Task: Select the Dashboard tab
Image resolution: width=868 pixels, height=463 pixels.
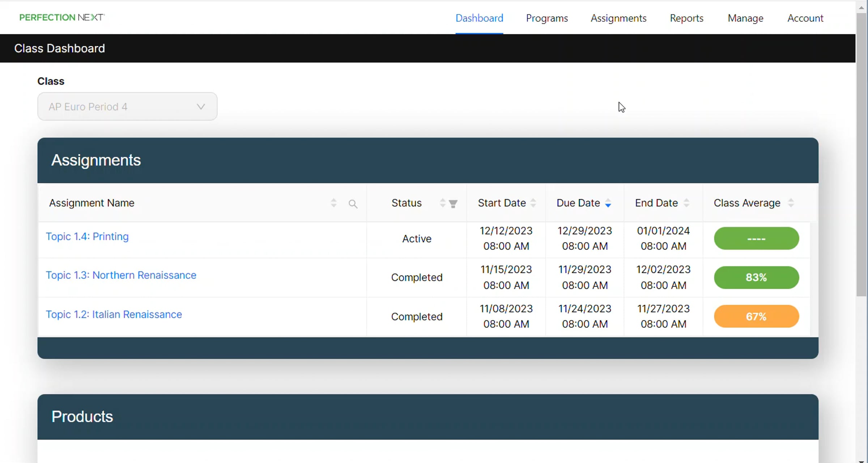Action: (479, 18)
